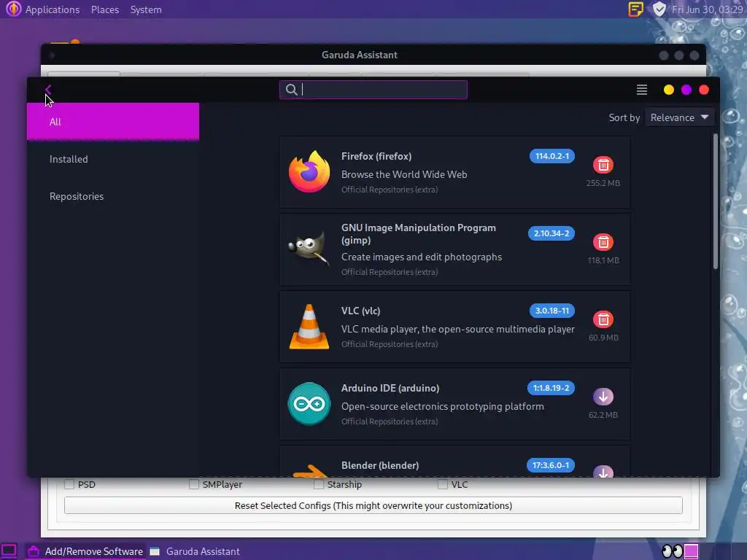
Task: Install Arduino IDE using the download arrow
Action: tap(603, 397)
